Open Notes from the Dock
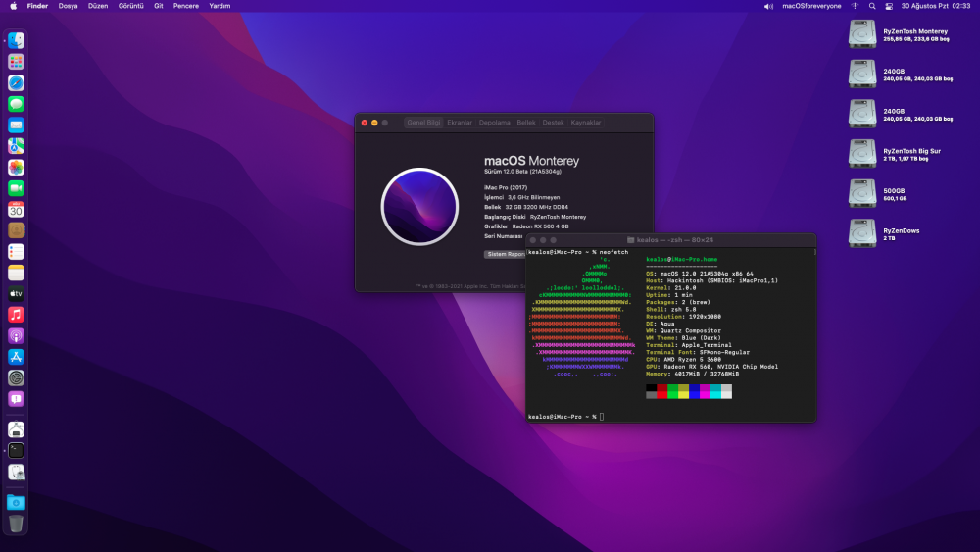 [17, 273]
